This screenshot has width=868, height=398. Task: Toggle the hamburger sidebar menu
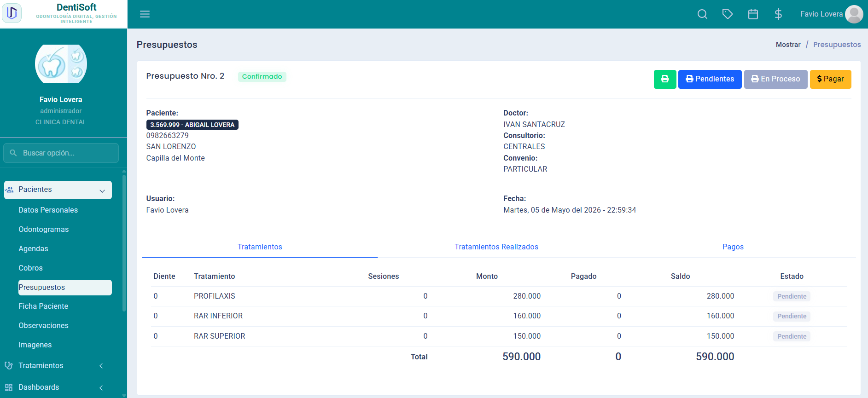click(x=145, y=14)
